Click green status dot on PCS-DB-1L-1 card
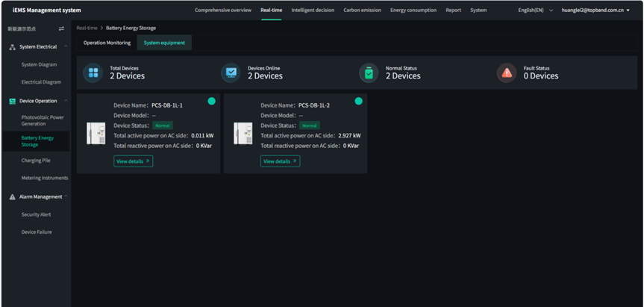 pyautogui.click(x=211, y=101)
